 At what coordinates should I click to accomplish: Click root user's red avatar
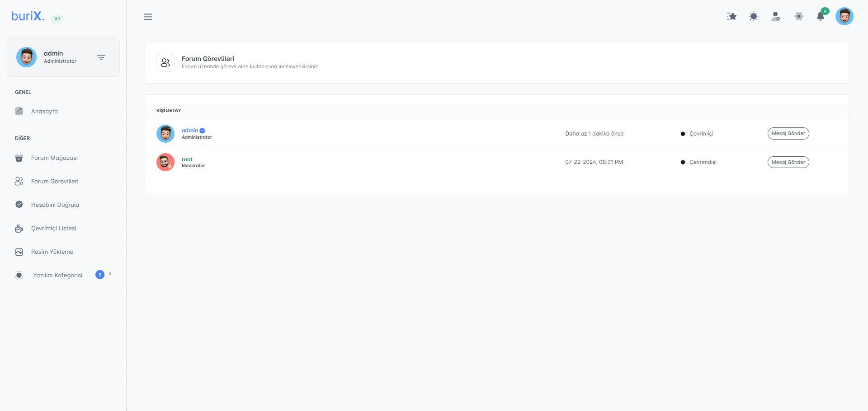tap(165, 162)
